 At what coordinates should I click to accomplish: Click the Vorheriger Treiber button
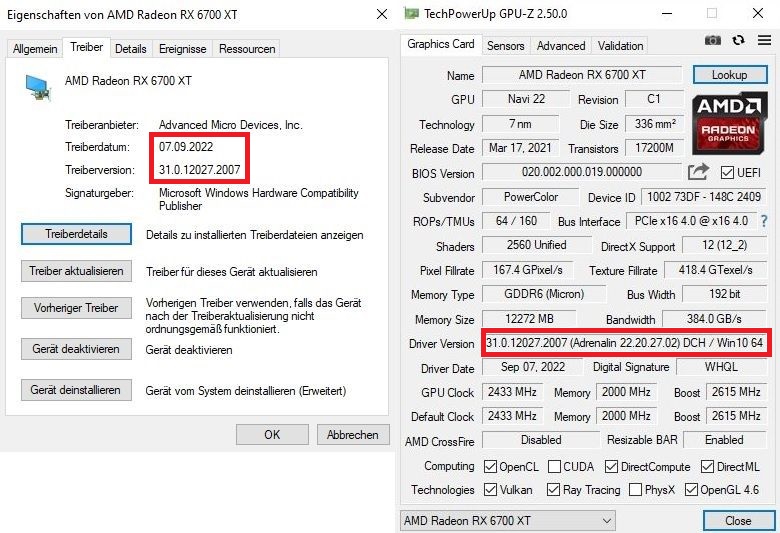pyautogui.click(x=76, y=308)
